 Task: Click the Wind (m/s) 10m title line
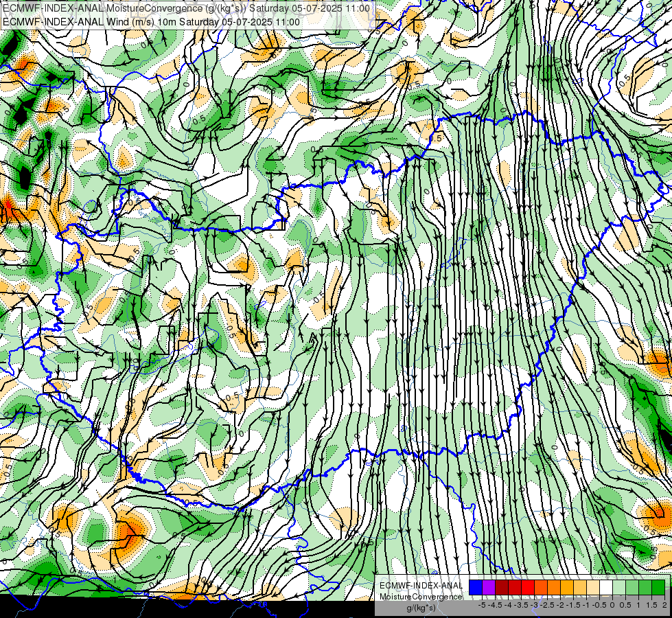pos(151,22)
